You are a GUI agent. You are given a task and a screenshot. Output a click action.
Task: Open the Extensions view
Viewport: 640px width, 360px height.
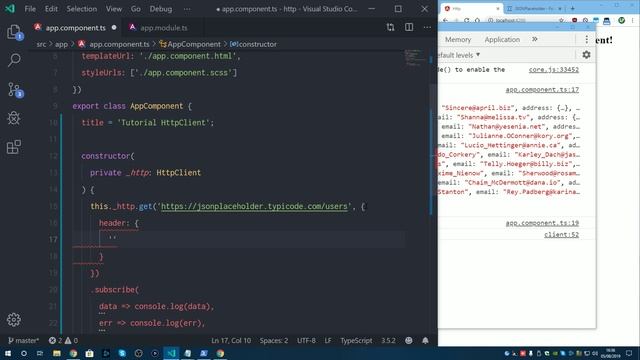14,147
